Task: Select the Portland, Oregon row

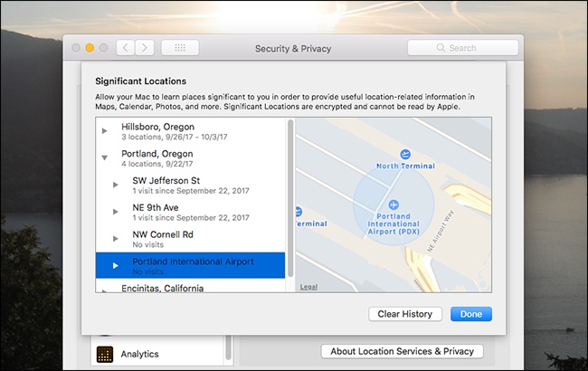Action: click(191, 158)
